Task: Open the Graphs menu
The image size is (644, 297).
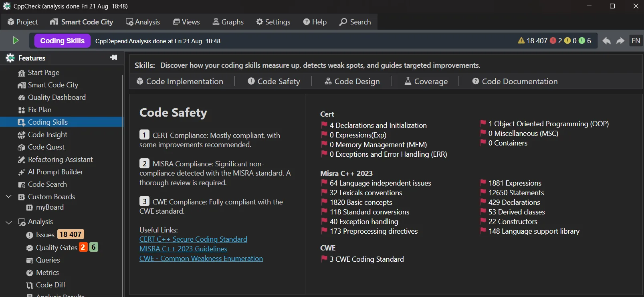Action: (x=228, y=22)
